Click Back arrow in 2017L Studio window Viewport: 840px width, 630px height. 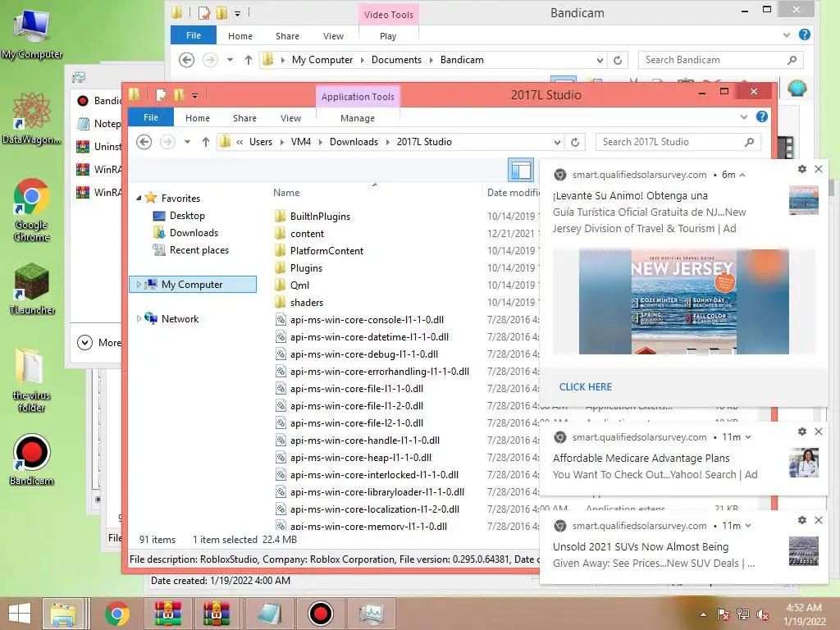click(x=144, y=142)
